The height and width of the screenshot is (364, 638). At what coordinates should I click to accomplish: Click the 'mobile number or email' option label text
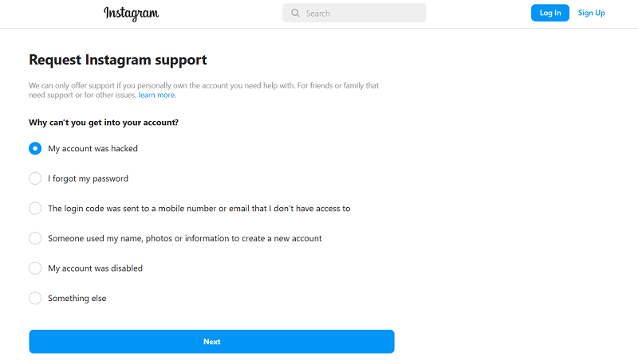[x=199, y=209]
